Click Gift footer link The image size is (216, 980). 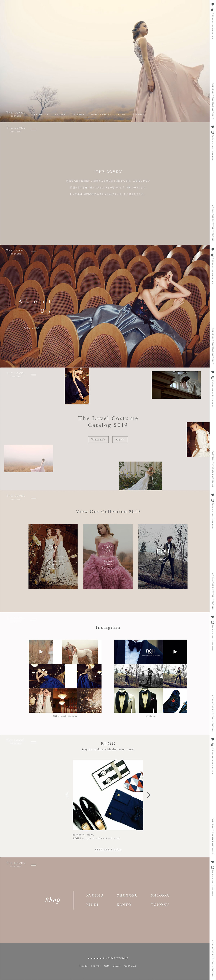click(107, 966)
